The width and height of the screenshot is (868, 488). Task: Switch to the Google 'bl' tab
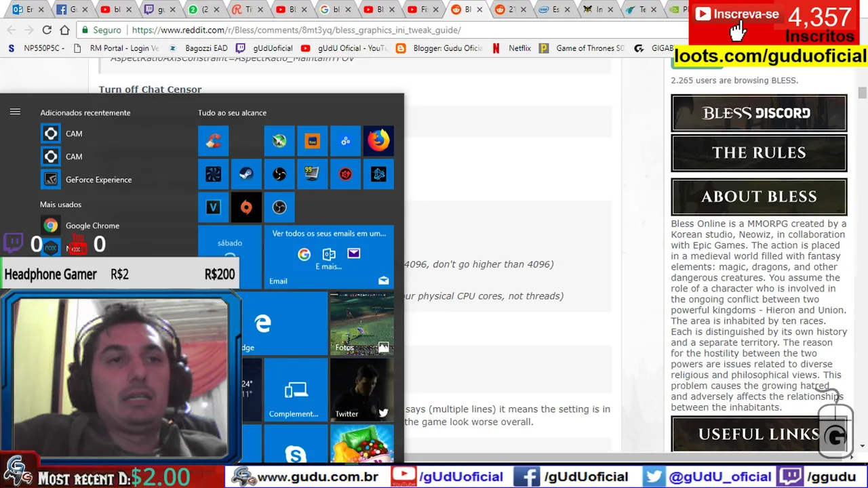335,9
